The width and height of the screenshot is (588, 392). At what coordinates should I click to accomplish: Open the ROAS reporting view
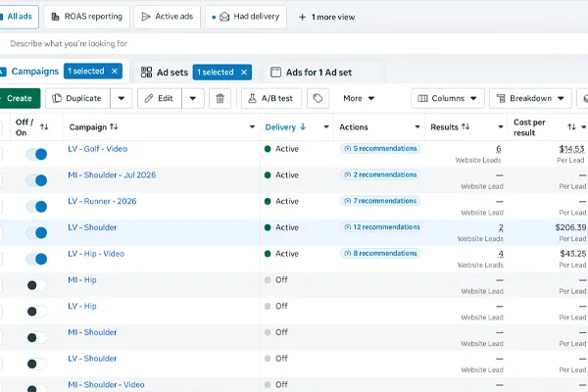click(86, 17)
